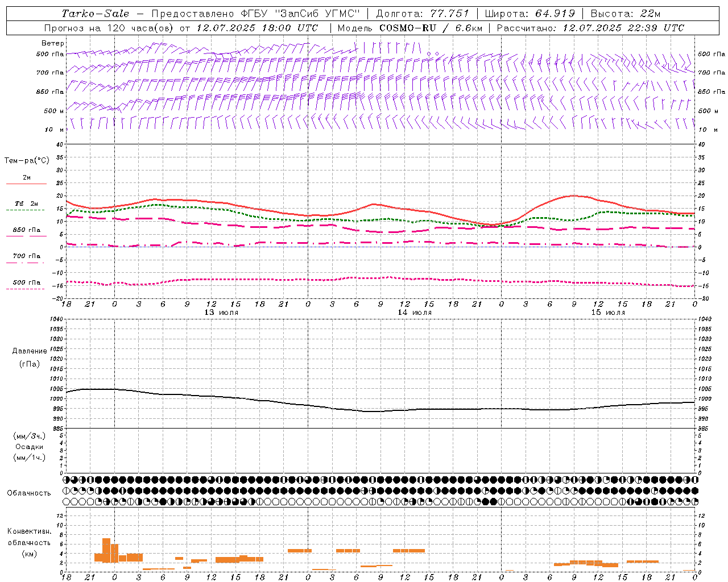
Task: Click the right-side 500 гПа wind label
Action: (x=712, y=54)
